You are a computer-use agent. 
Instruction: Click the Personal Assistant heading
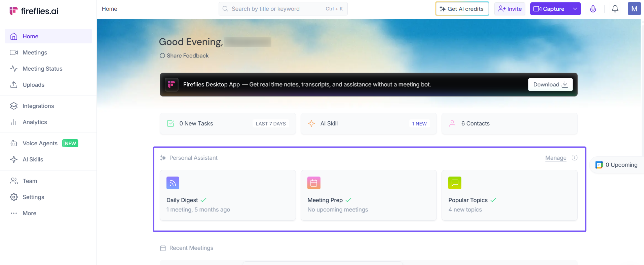(193, 158)
